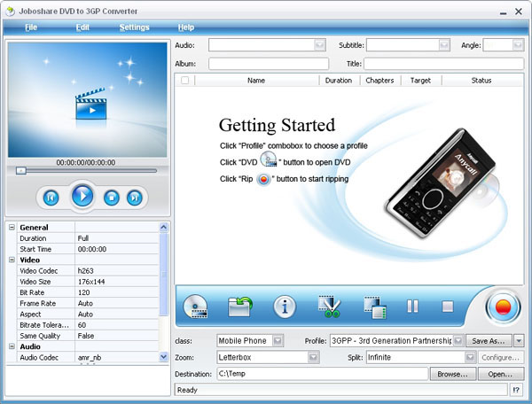Click the preview seek slider handle

pos(21,170)
